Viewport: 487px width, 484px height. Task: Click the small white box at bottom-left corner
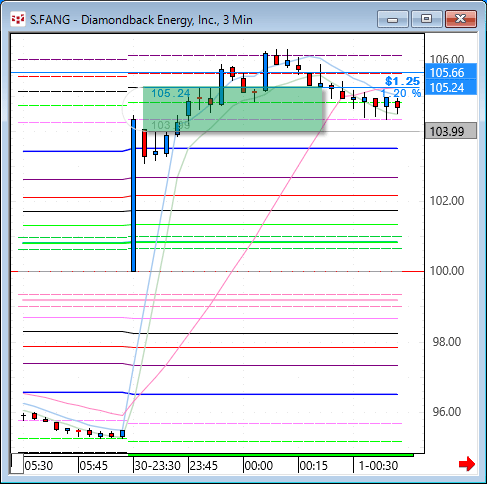17,463
